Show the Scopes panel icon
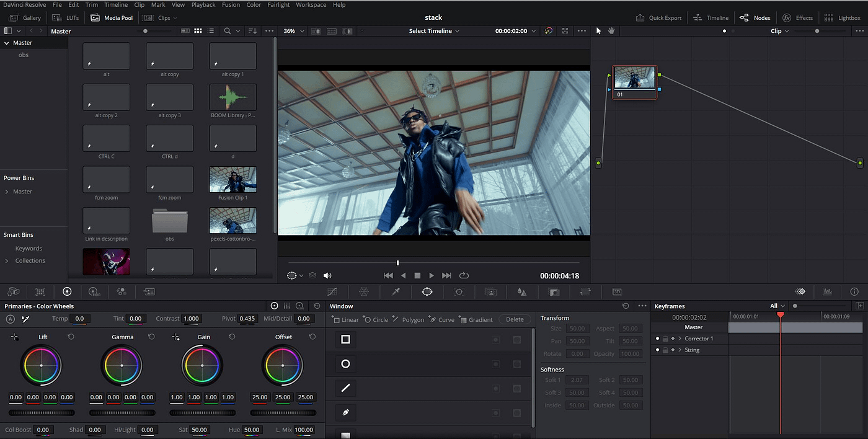 tap(827, 291)
